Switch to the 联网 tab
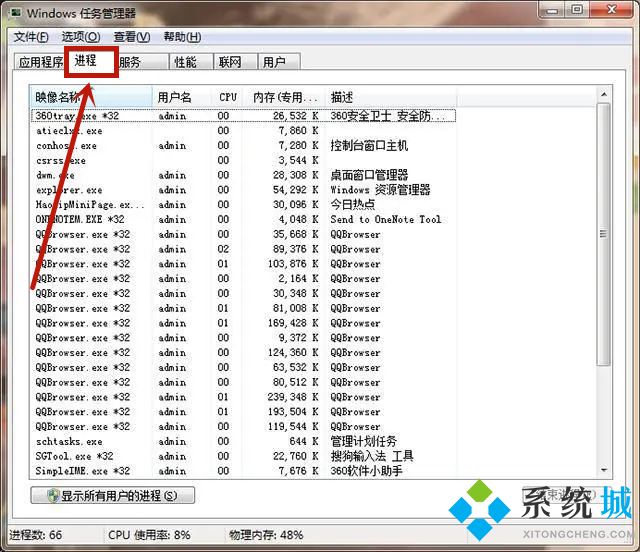The height and width of the screenshot is (552, 640). (235, 62)
